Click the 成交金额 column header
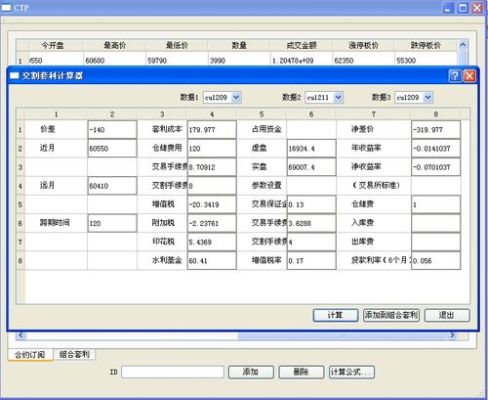 point(301,45)
